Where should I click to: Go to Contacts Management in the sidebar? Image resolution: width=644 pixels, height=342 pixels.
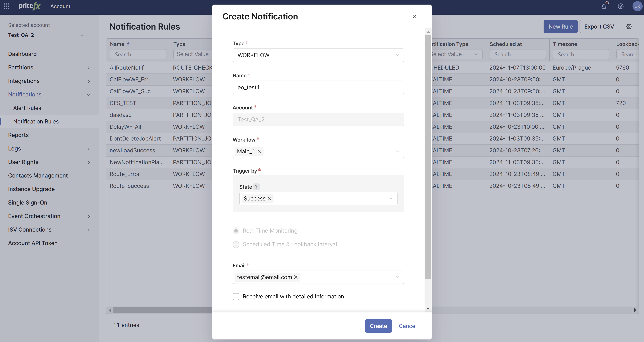tap(38, 176)
